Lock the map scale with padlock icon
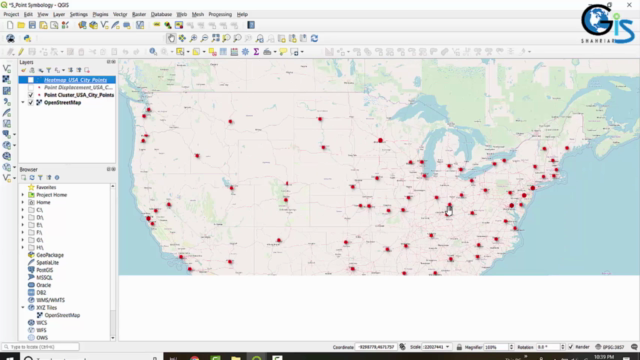The image size is (640, 360). [x=459, y=347]
